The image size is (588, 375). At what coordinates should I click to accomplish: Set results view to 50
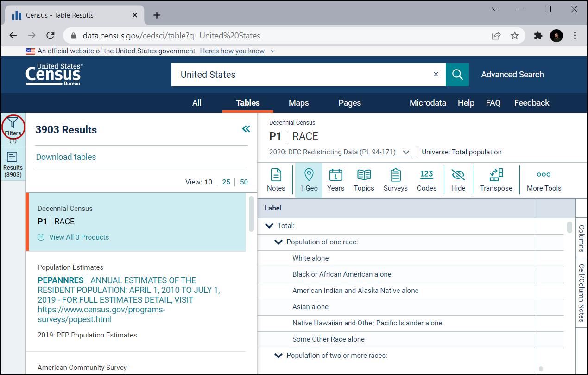pyautogui.click(x=244, y=182)
